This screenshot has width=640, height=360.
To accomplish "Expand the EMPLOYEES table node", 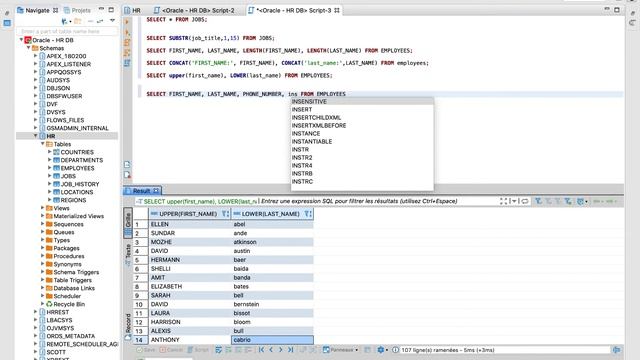I will pos(50,168).
